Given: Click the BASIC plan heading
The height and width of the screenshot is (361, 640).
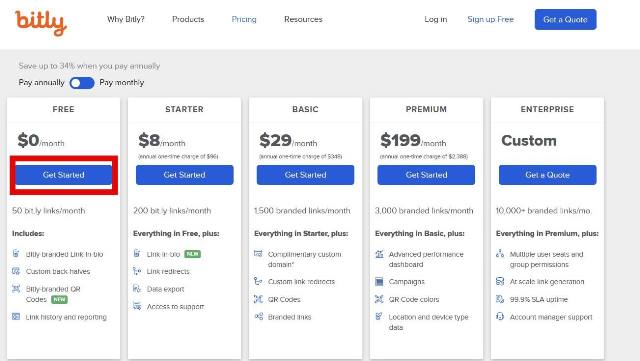Looking at the screenshot, I should coord(305,109).
